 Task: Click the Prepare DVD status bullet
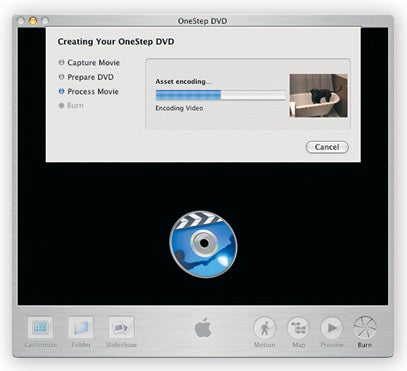click(x=61, y=77)
